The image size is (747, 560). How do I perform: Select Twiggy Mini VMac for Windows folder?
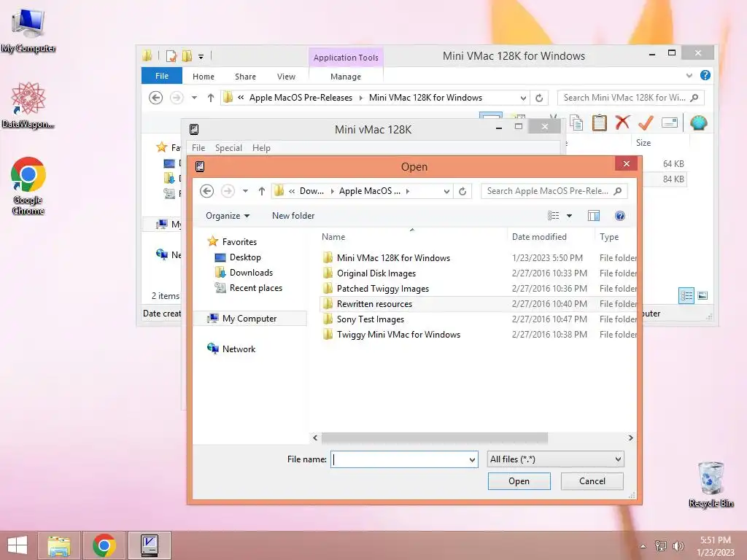click(x=478, y=334)
